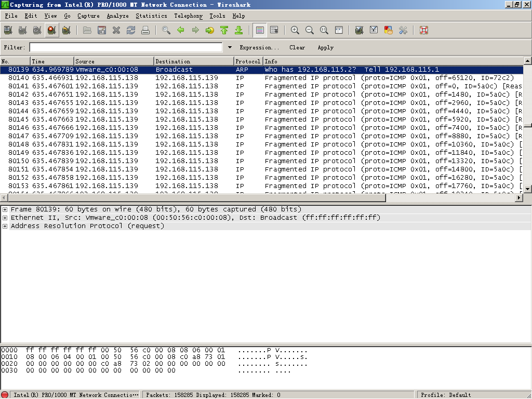Open the Help menu
The height and width of the screenshot is (399, 532).
[x=238, y=16]
